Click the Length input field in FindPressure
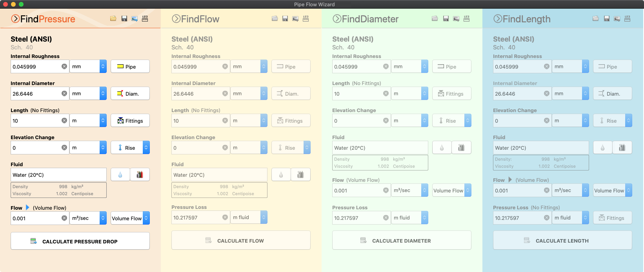The width and height of the screenshot is (644, 272). click(x=35, y=121)
